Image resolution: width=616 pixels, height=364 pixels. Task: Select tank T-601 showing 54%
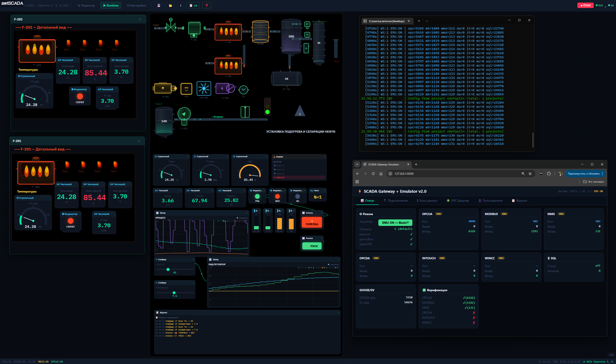(x=164, y=121)
